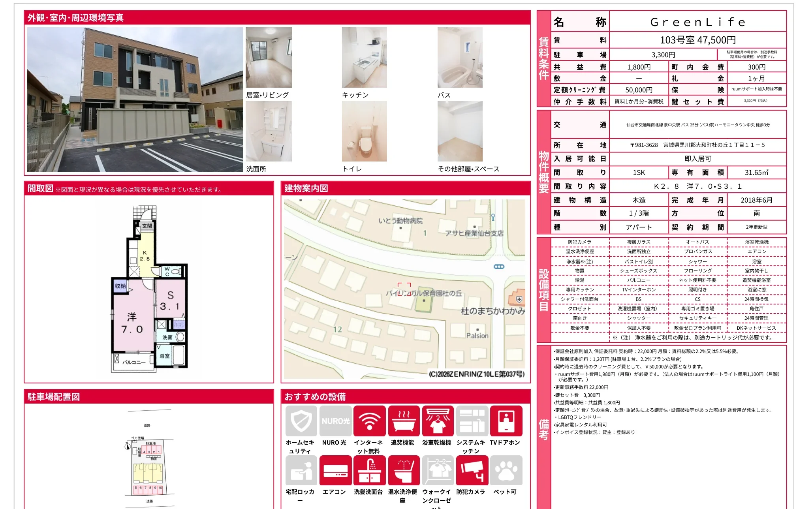Select the 専有面積 value 31.65㎡
Viewport: 812px width, 509px height.
pyautogui.click(x=756, y=173)
